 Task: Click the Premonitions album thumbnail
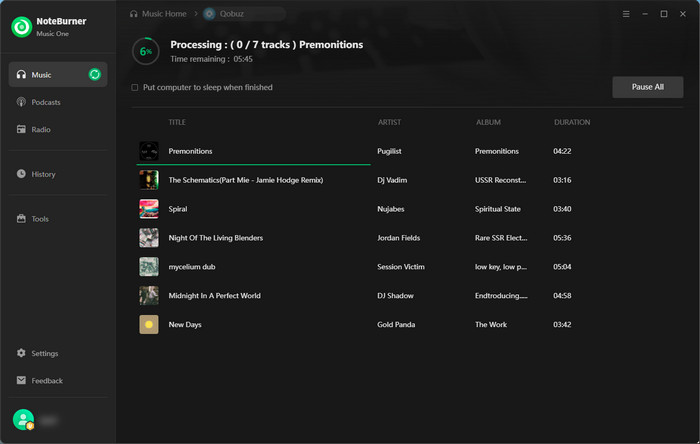[x=149, y=151]
